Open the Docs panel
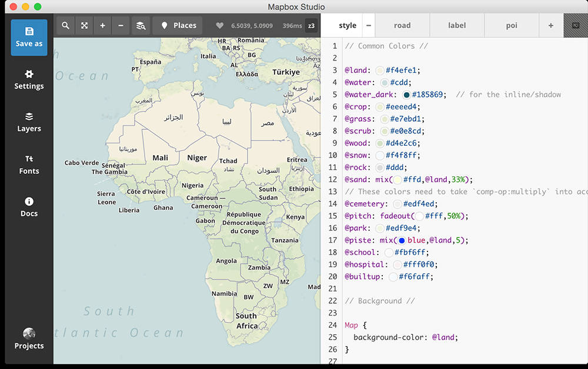Viewport: 588px width, 369px height. click(29, 207)
